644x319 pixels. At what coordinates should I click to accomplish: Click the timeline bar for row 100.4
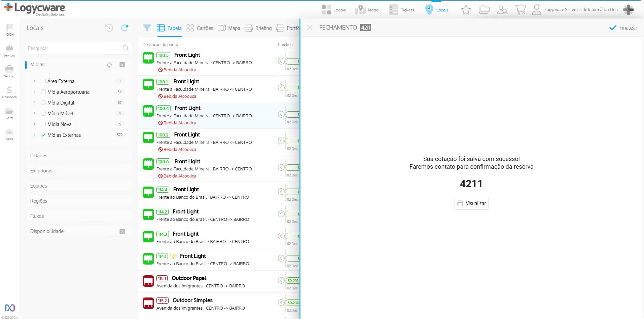pos(293,114)
